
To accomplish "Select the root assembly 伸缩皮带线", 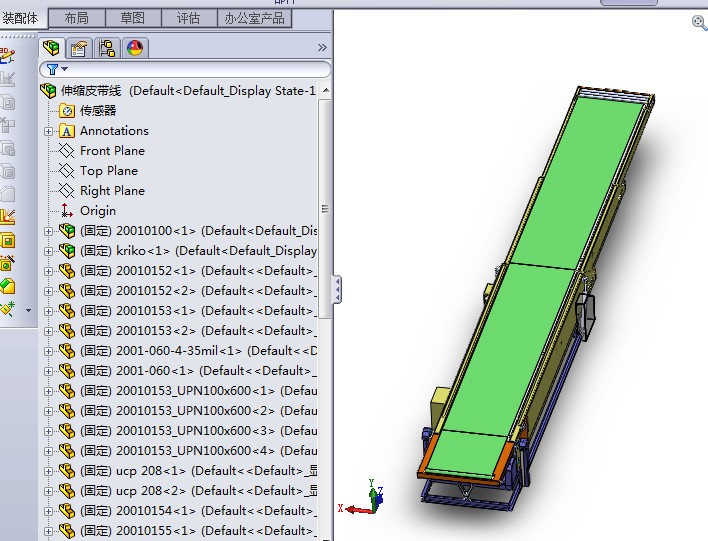I will pyautogui.click(x=178, y=91).
